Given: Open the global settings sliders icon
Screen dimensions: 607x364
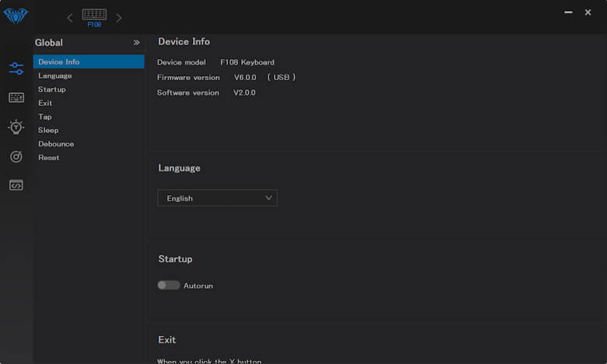Looking at the screenshot, I should (x=16, y=68).
